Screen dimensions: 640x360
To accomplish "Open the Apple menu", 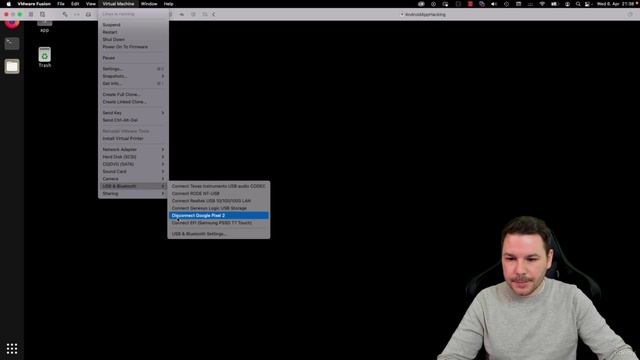I will coord(9,4).
